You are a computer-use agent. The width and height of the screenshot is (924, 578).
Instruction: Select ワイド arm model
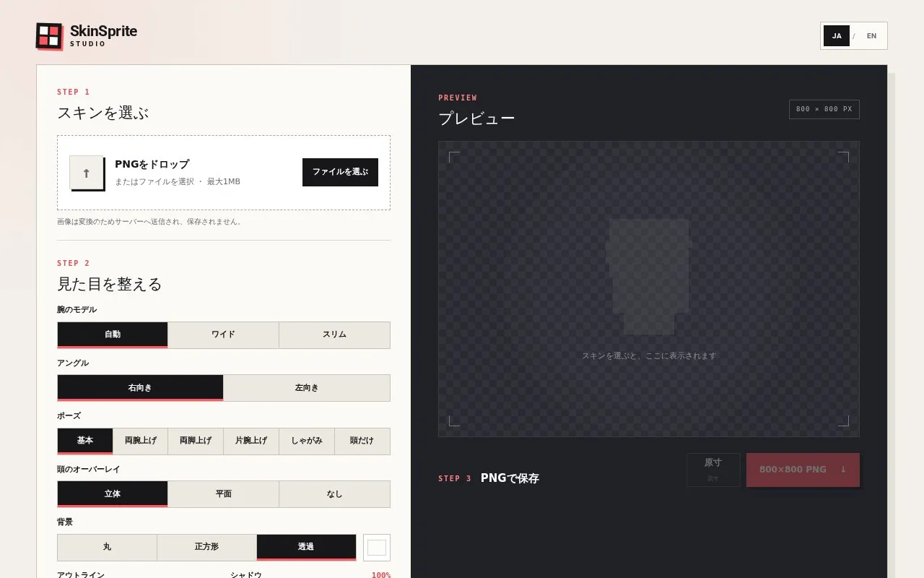tap(224, 335)
